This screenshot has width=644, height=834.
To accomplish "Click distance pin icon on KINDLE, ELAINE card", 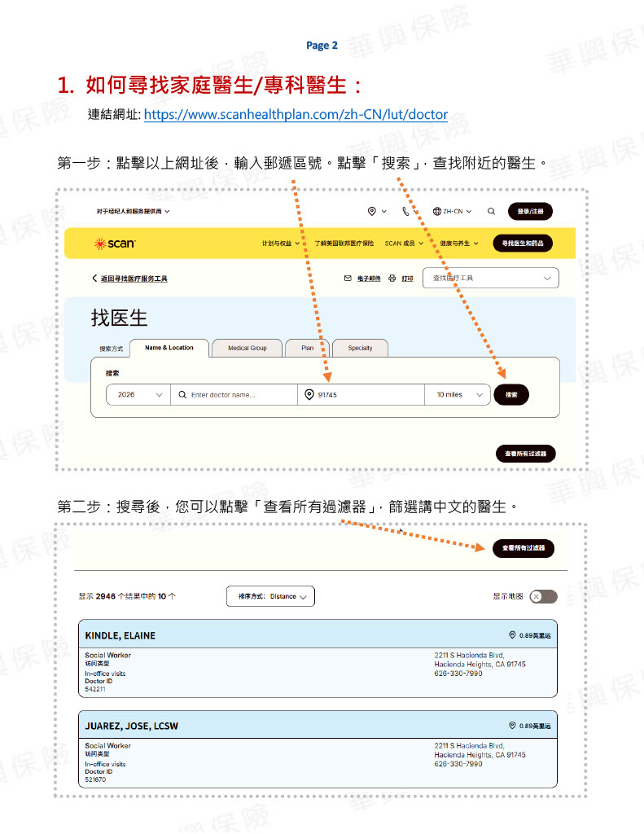I will coord(512,634).
